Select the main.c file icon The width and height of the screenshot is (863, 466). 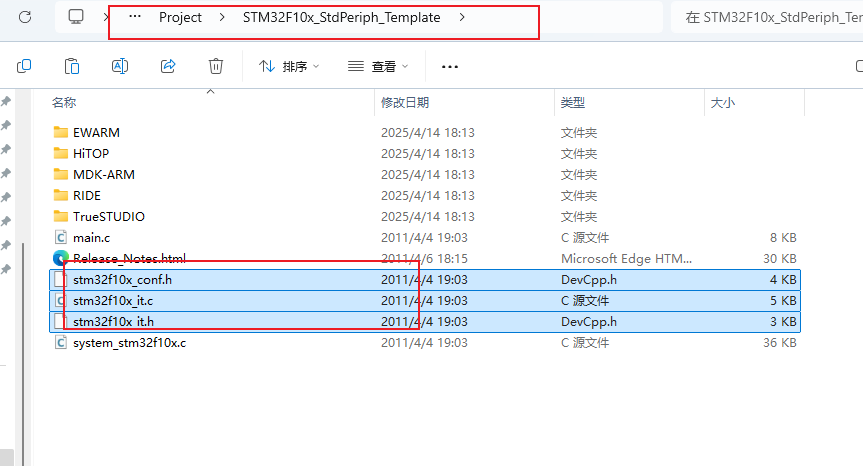[x=61, y=237]
